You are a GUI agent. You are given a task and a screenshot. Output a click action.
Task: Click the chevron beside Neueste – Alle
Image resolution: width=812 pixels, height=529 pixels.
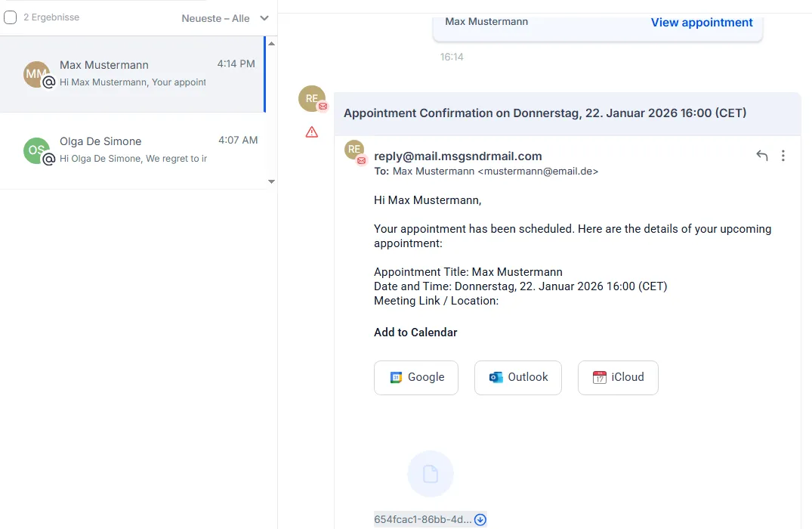coord(264,18)
